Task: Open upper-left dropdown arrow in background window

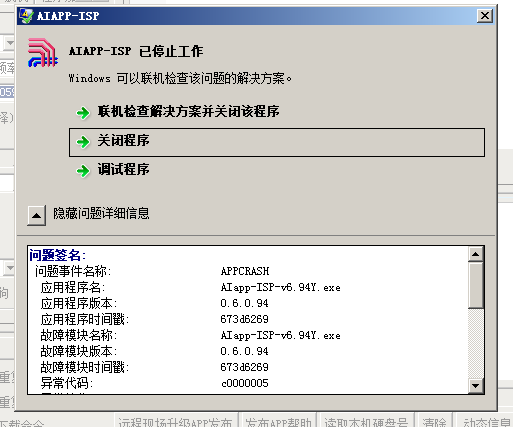Action: tap(10, 43)
